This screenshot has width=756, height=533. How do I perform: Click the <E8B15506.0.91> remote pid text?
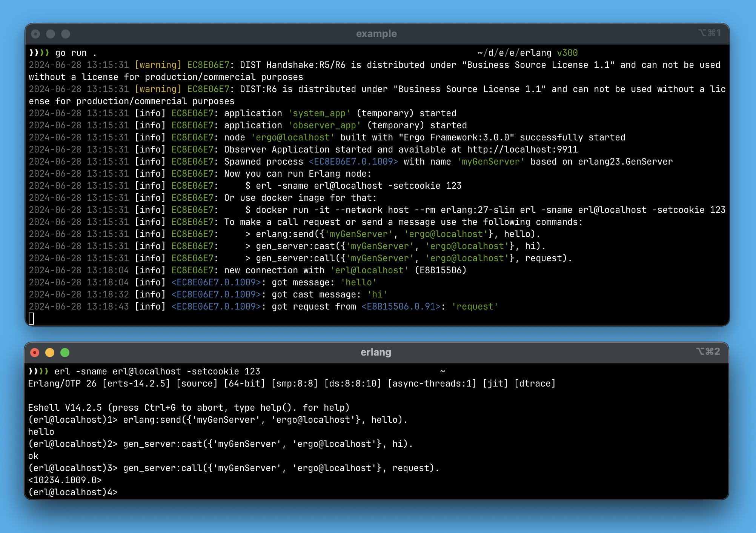[x=401, y=307]
